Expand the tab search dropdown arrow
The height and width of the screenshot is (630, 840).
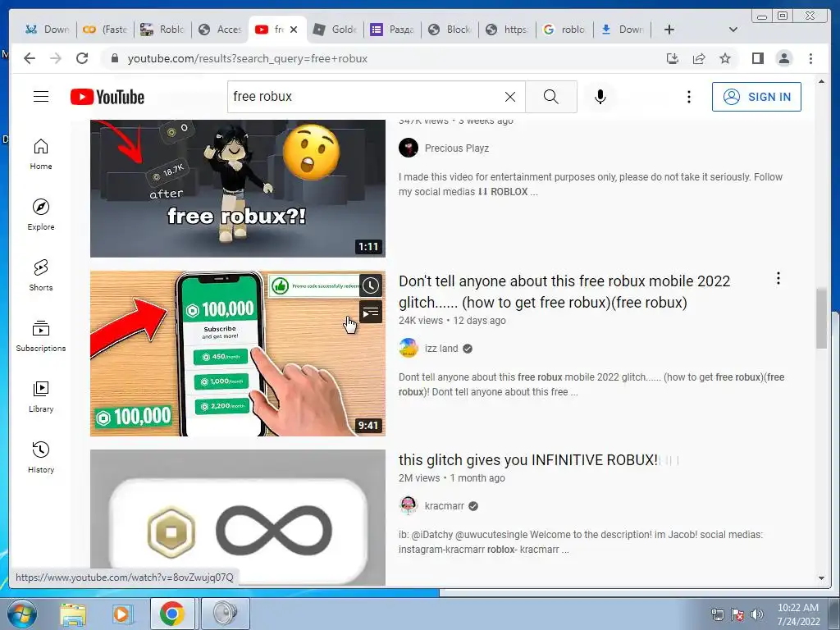coord(733,30)
